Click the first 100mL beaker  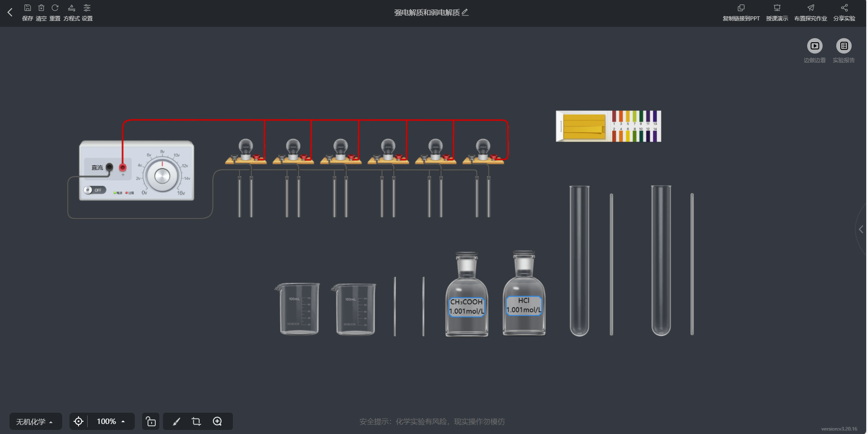tap(298, 309)
